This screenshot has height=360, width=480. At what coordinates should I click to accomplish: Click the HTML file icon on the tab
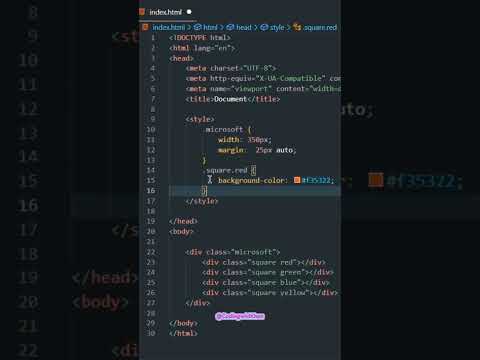pos(142,12)
